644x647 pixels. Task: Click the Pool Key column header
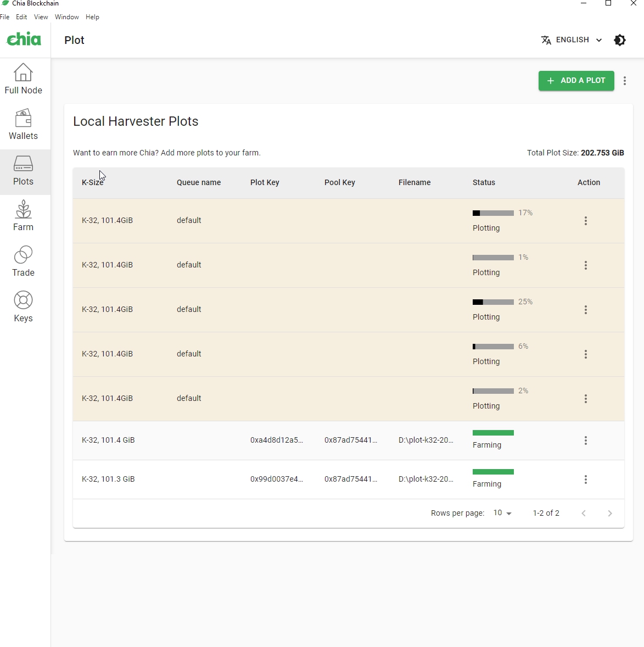click(x=339, y=182)
